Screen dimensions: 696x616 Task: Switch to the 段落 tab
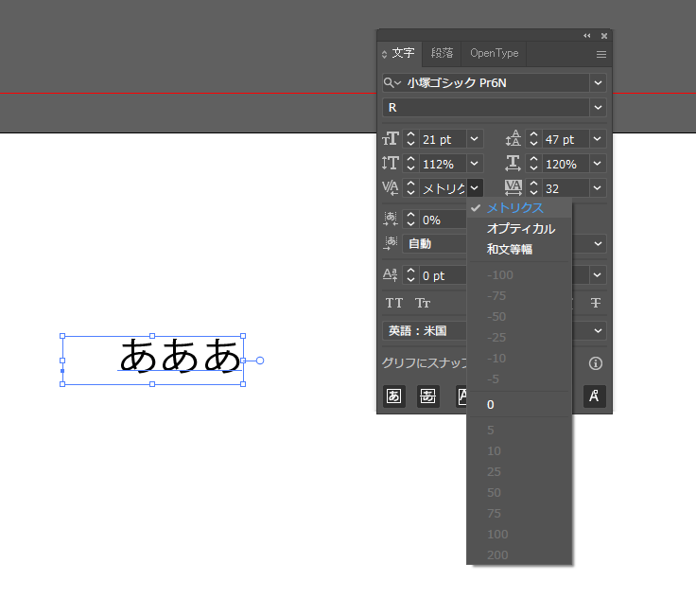pyautogui.click(x=442, y=54)
